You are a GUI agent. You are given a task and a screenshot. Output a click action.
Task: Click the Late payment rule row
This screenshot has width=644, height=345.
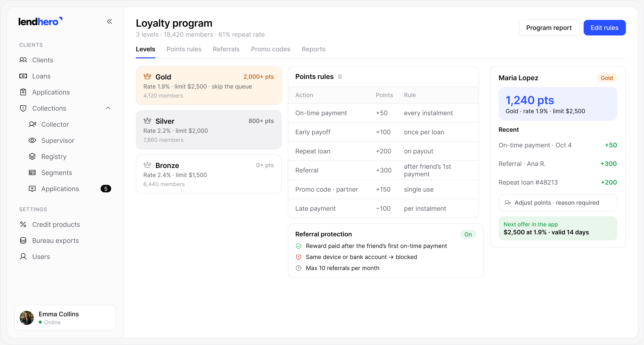[x=383, y=208]
